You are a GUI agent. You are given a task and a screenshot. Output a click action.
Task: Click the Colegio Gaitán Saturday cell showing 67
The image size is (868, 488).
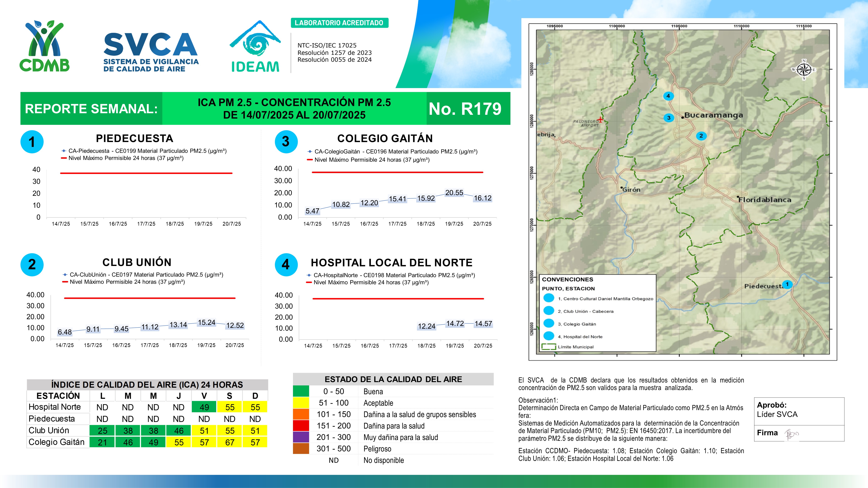coord(230,442)
